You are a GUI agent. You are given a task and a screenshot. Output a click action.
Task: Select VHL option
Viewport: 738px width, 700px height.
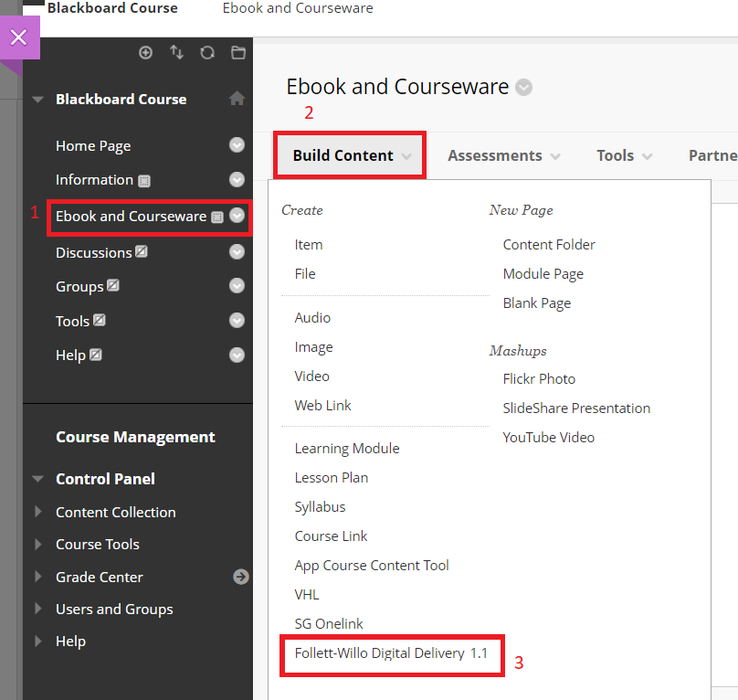(x=307, y=595)
